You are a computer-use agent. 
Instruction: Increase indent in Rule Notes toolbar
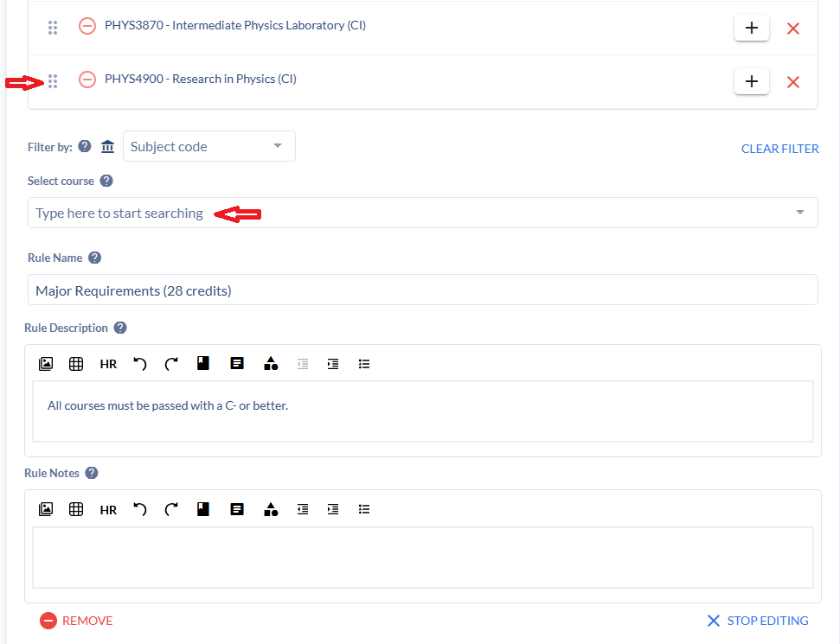pyautogui.click(x=333, y=509)
